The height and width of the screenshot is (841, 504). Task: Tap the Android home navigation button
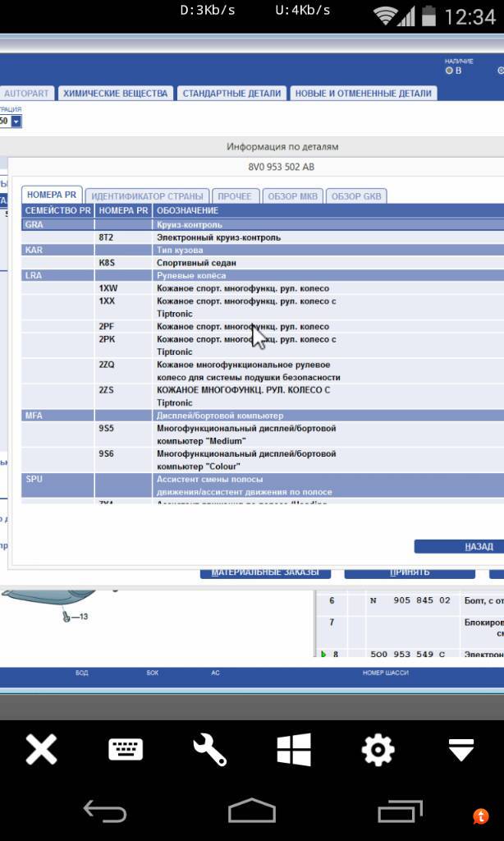coord(252,811)
